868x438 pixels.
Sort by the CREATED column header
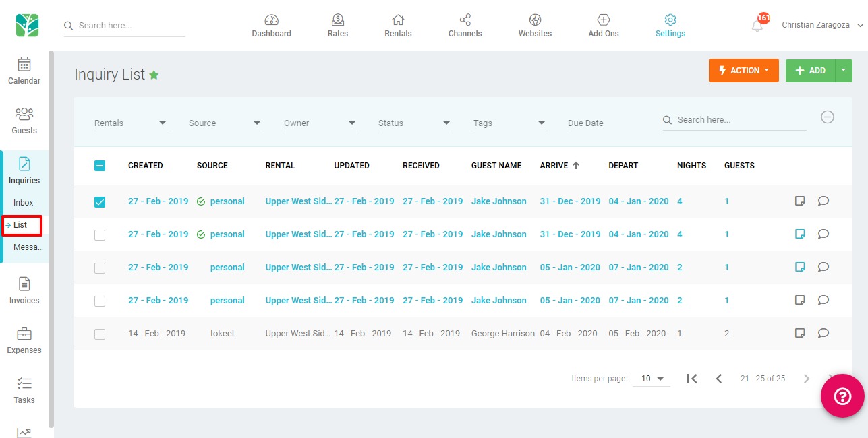pyautogui.click(x=146, y=166)
